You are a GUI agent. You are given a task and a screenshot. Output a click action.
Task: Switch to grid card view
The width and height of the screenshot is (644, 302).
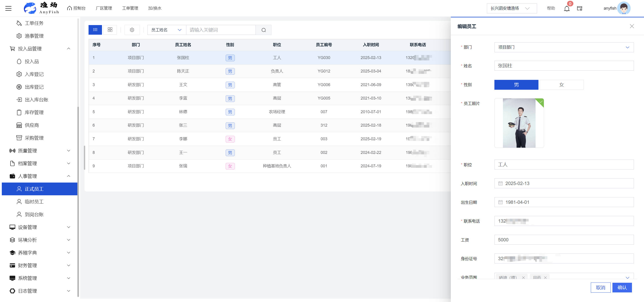[x=110, y=30]
